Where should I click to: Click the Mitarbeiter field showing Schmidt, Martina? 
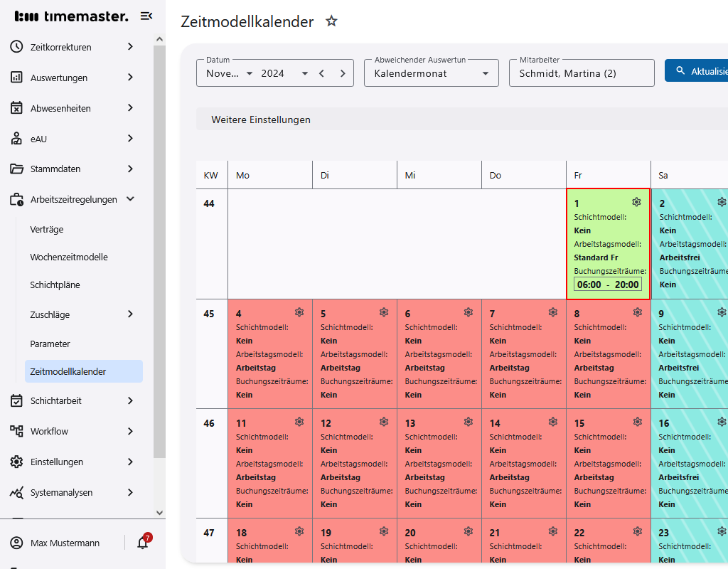581,73
